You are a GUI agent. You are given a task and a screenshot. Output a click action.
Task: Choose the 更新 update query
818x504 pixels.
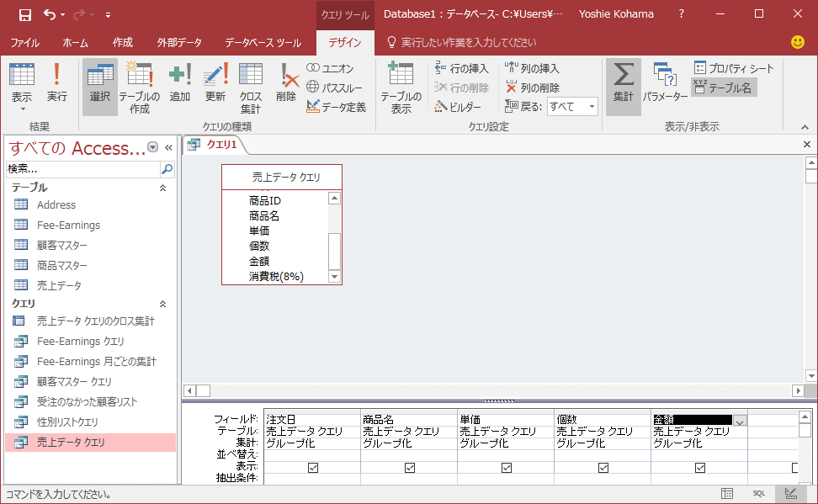tap(215, 82)
